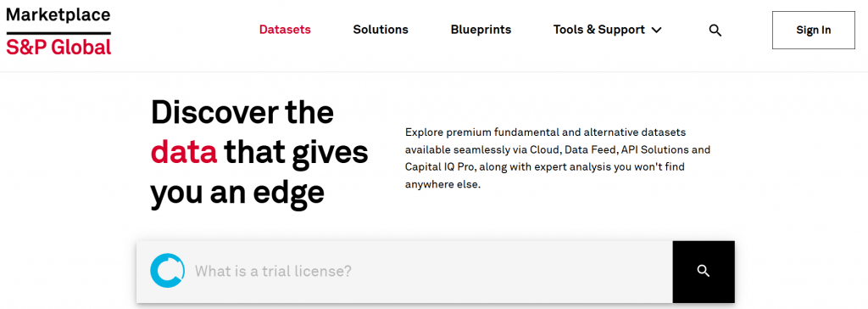
Task: Go to the Datasets tab
Action: [x=285, y=30]
